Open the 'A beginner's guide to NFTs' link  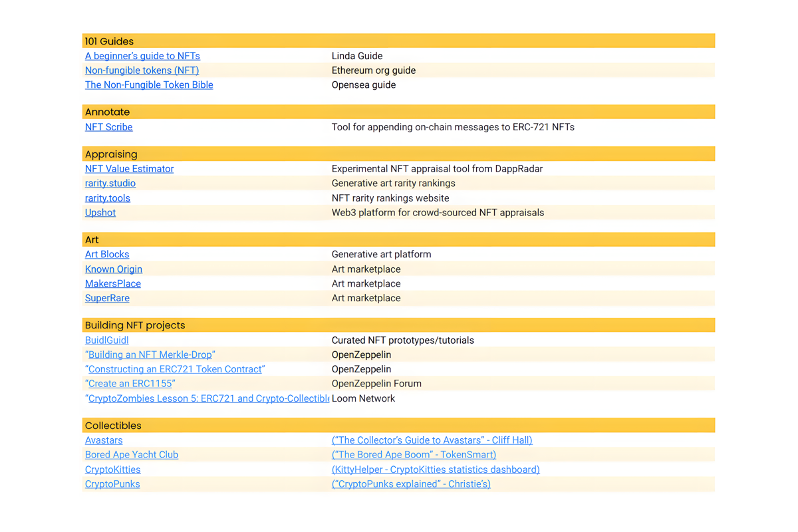point(142,56)
